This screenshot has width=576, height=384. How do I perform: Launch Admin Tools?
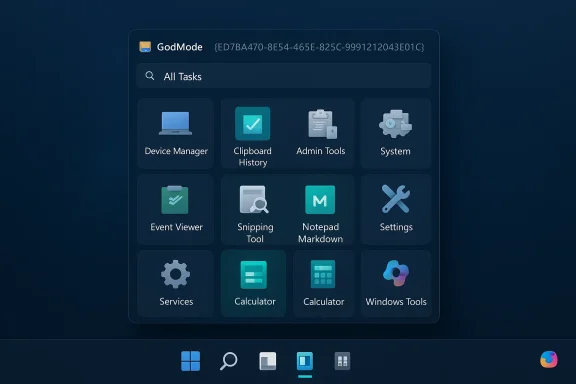321,133
